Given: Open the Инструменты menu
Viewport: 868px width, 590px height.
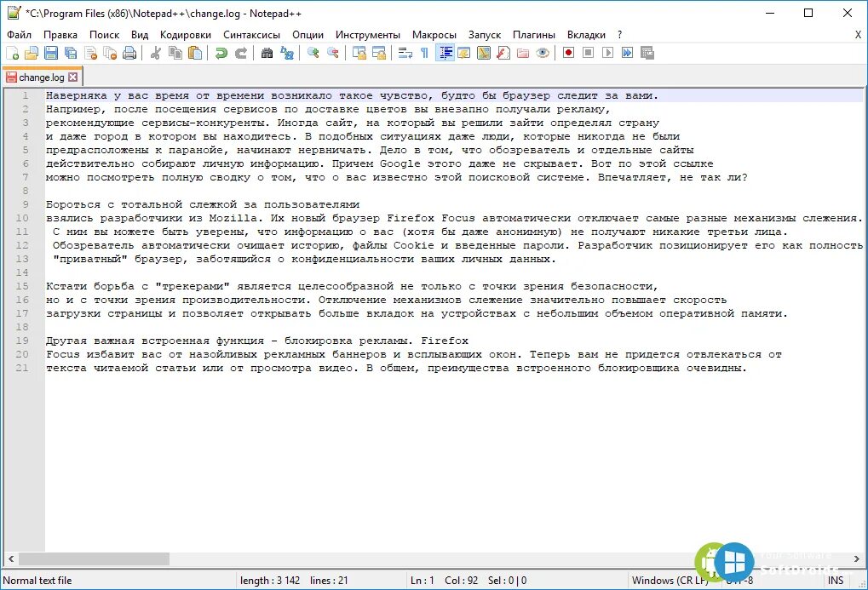Looking at the screenshot, I should (368, 35).
